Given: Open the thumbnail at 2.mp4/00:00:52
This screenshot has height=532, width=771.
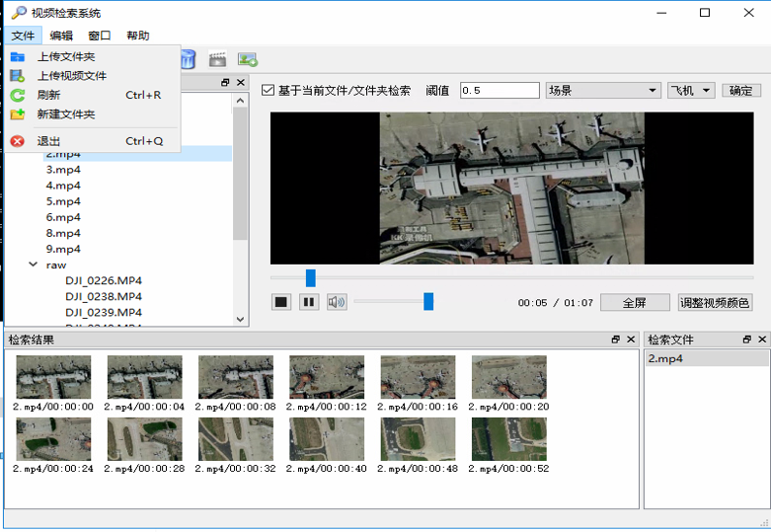Looking at the screenshot, I should coord(508,438).
